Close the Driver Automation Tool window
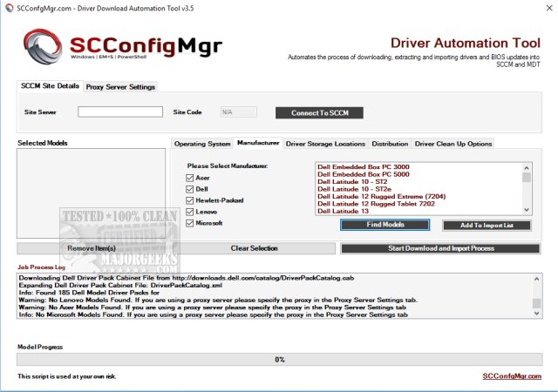 pyautogui.click(x=549, y=8)
